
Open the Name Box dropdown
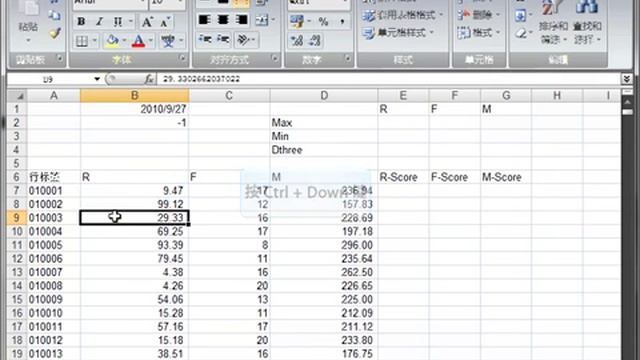coord(97,79)
